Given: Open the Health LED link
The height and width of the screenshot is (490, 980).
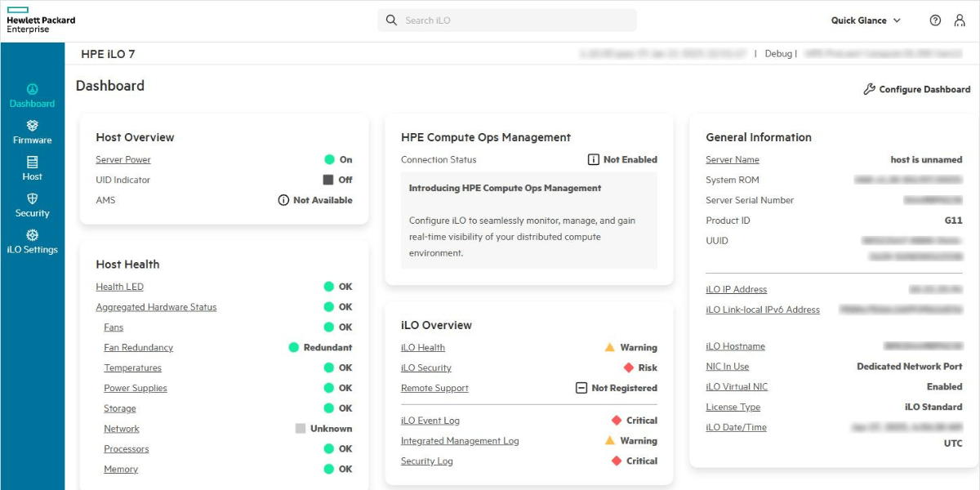Looking at the screenshot, I should (x=119, y=287).
